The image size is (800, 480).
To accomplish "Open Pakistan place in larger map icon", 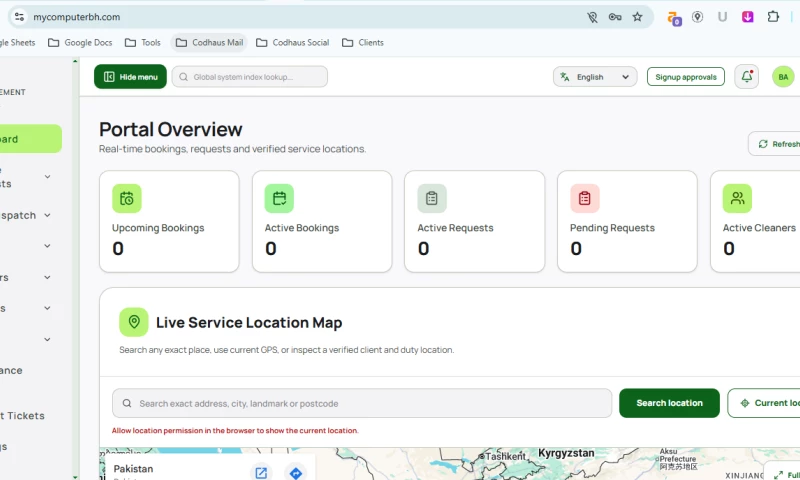I will click(261, 473).
